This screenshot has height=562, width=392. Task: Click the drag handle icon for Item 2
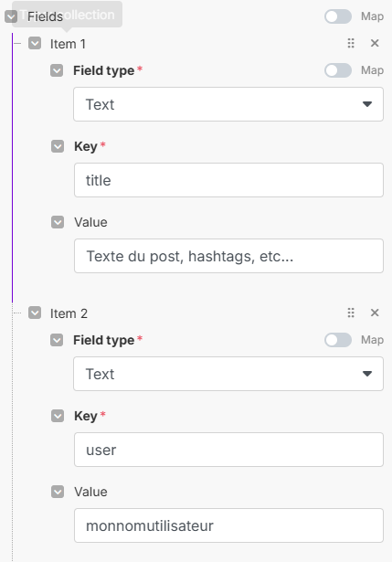(x=351, y=313)
